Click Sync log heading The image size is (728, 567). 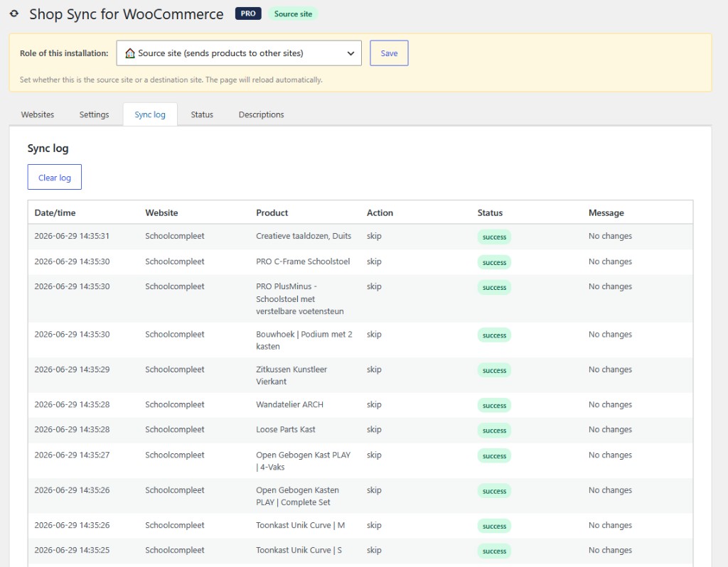(x=48, y=148)
